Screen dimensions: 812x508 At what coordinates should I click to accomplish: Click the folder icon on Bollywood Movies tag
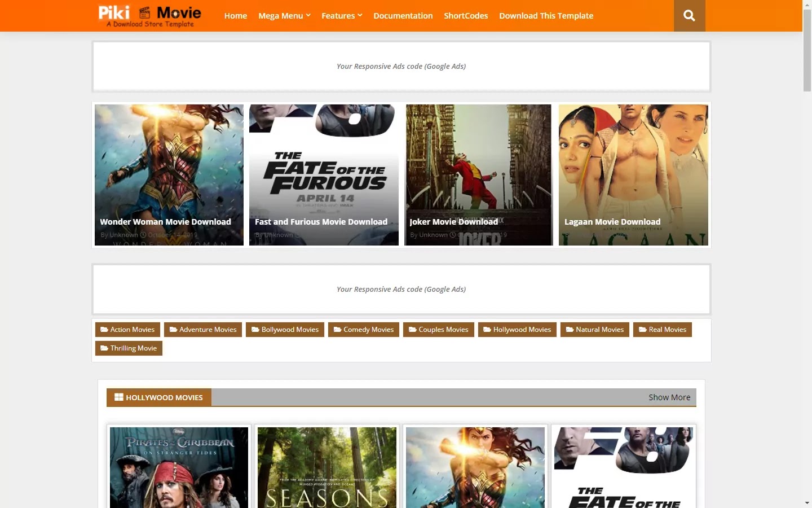click(x=255, y=330)
